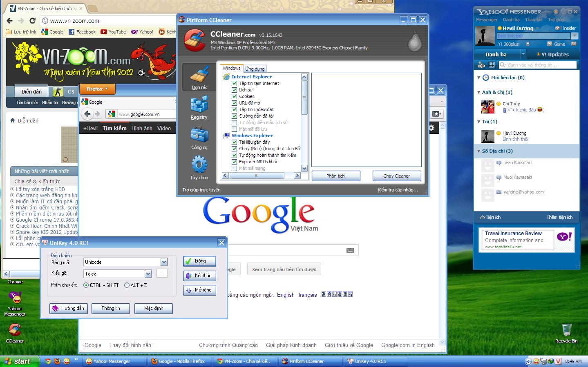The height and width of the screenshot is (367, 588).
Task: Click the Phân tích button
Action: point(336,176)
